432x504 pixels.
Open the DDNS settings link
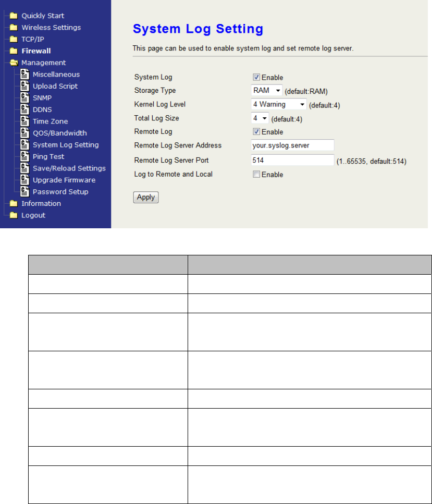42,109
